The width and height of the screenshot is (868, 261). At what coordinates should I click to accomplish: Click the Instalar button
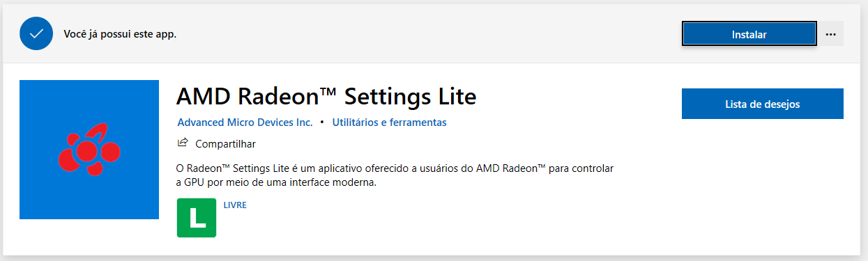pos(749,33)
